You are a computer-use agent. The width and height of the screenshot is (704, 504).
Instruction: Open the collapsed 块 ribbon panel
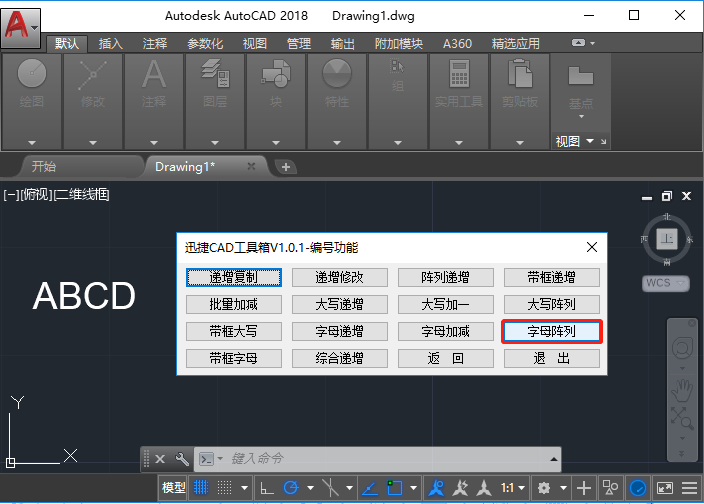(x=276, y=101)
